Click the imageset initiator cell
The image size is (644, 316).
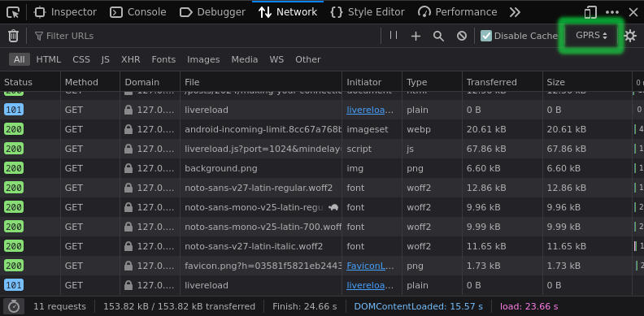pyautogui.click(x=368, y=129)
